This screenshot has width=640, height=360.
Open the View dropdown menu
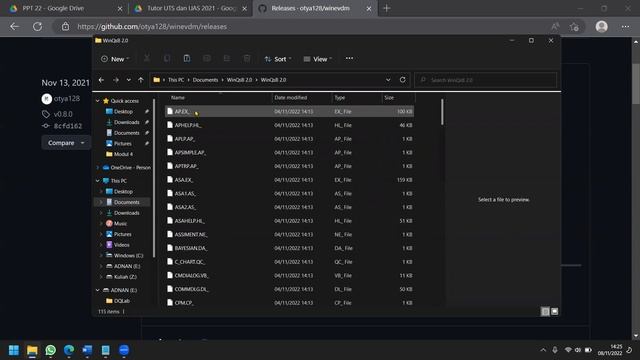click(x=318, y=59)
